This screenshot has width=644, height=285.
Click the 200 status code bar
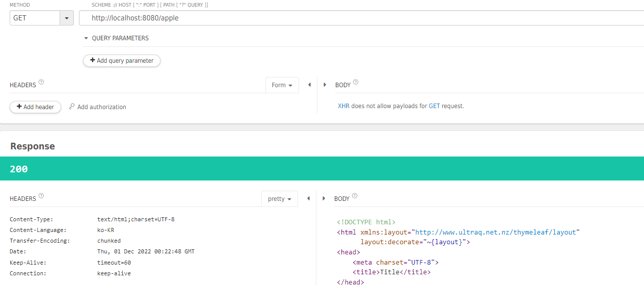click(x=322, y=169)
